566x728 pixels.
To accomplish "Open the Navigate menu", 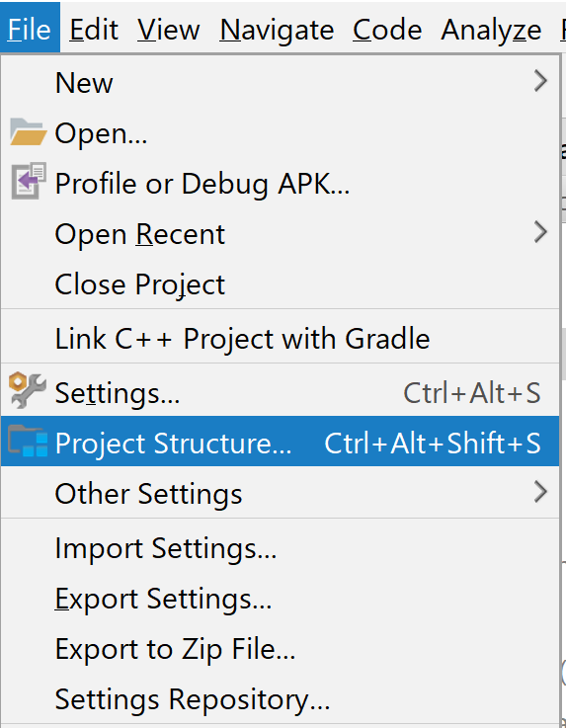I will [277, 30].
